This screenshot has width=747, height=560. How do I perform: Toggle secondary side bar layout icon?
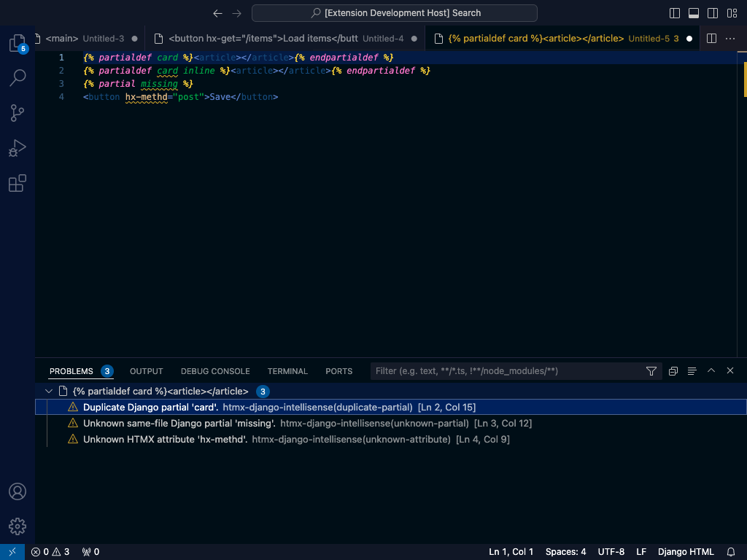click(713, 13)
